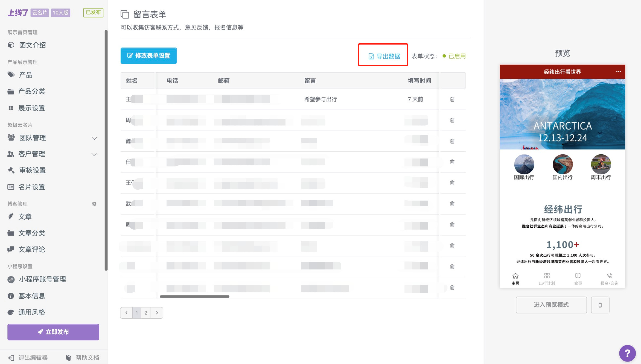The height and width of the screenshot is (364, 641).
Task: Click the 导出数据 export icon link
Action: [x=384, y=56]
